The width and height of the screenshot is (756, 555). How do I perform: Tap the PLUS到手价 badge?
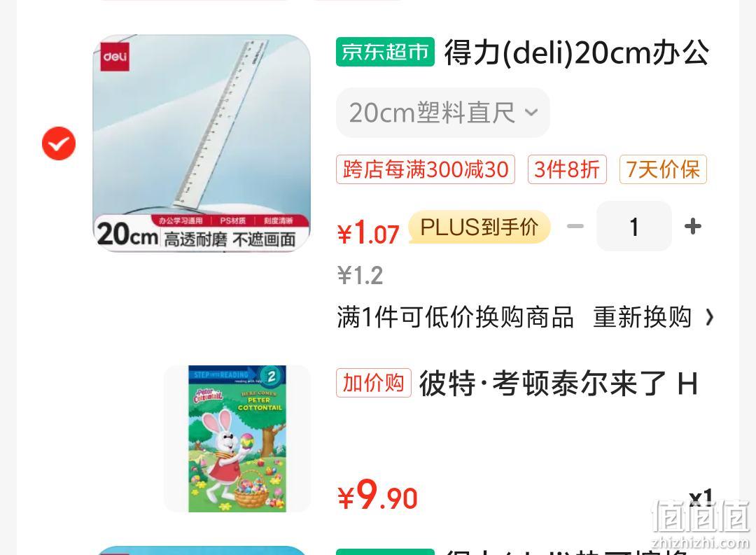click(x=479, y=227)
